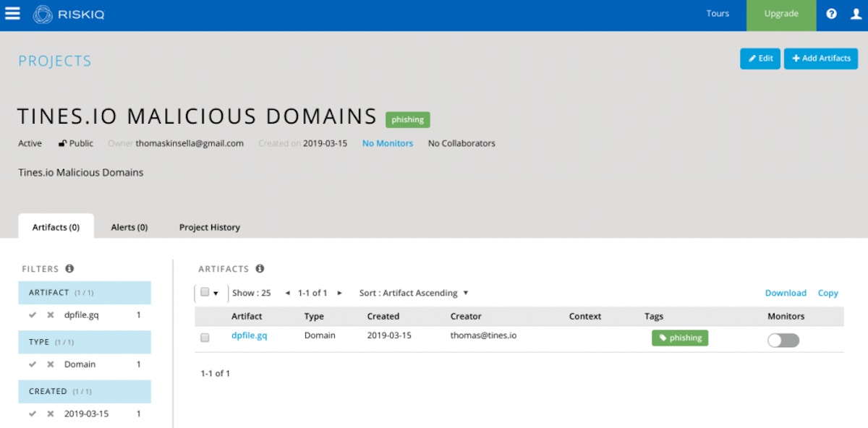
Task: Open the help question mark icon
Action: click(x=831, y=14)
